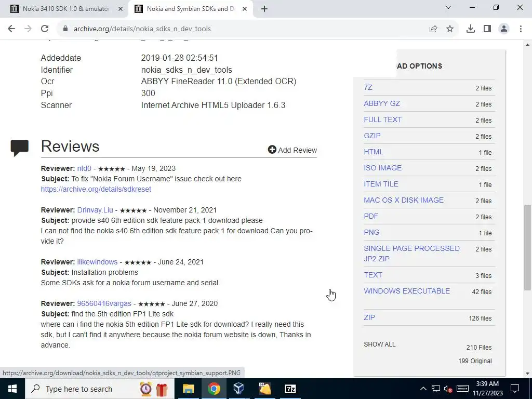Viewport: 532px width, 399px height.
Task: Click the muted volume tray icon
Action: [x=448, y=389]
